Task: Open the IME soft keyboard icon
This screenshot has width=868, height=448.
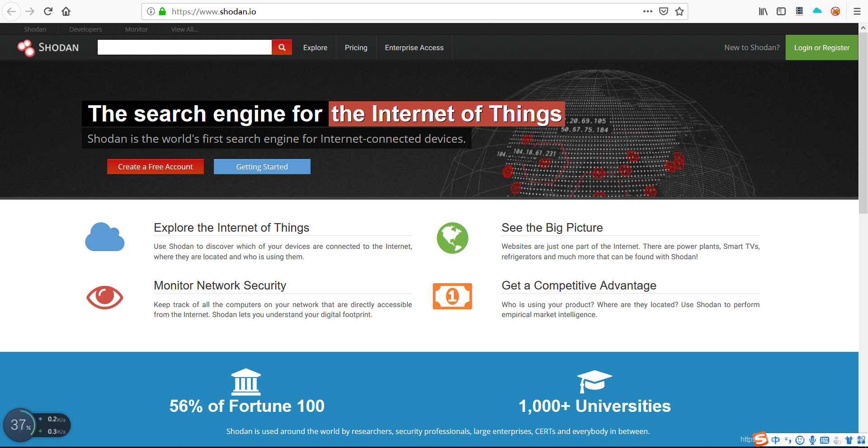Action: (825, 440)
